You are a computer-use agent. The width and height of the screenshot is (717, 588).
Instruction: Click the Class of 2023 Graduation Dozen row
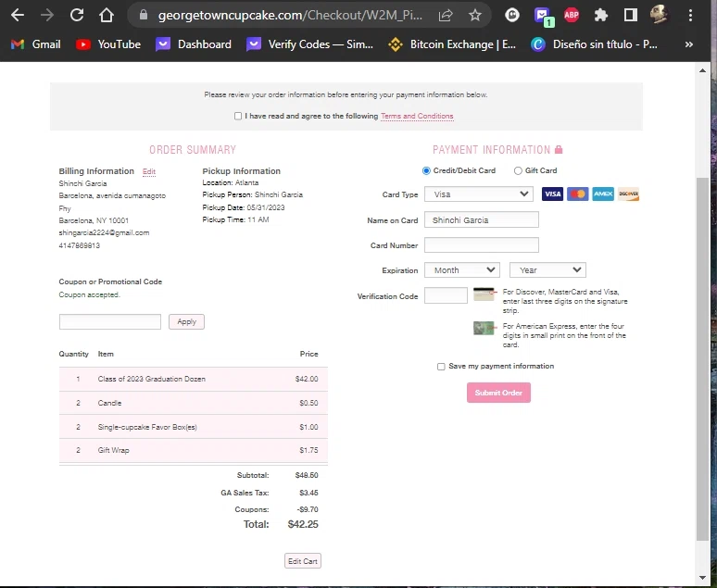point(194,379)
